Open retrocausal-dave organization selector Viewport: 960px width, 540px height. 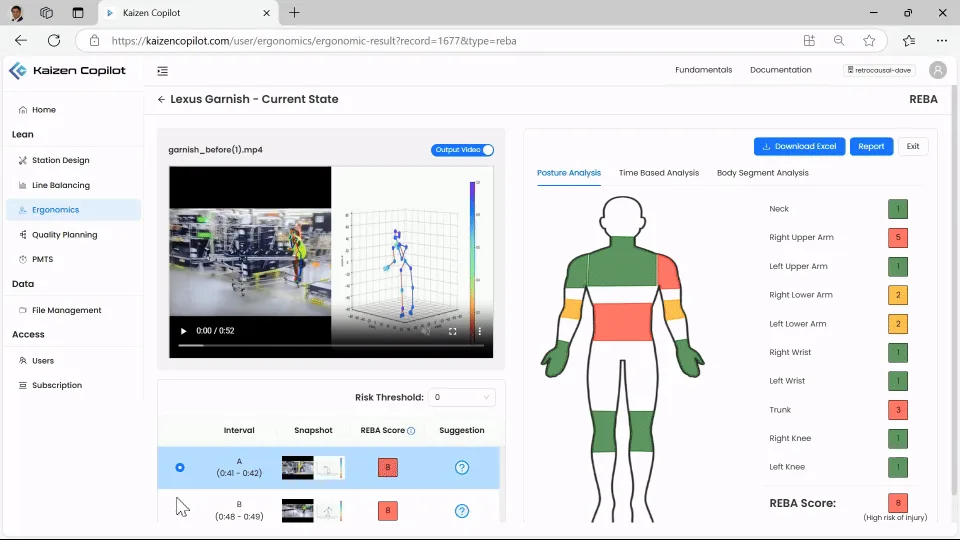coord(879,70)
